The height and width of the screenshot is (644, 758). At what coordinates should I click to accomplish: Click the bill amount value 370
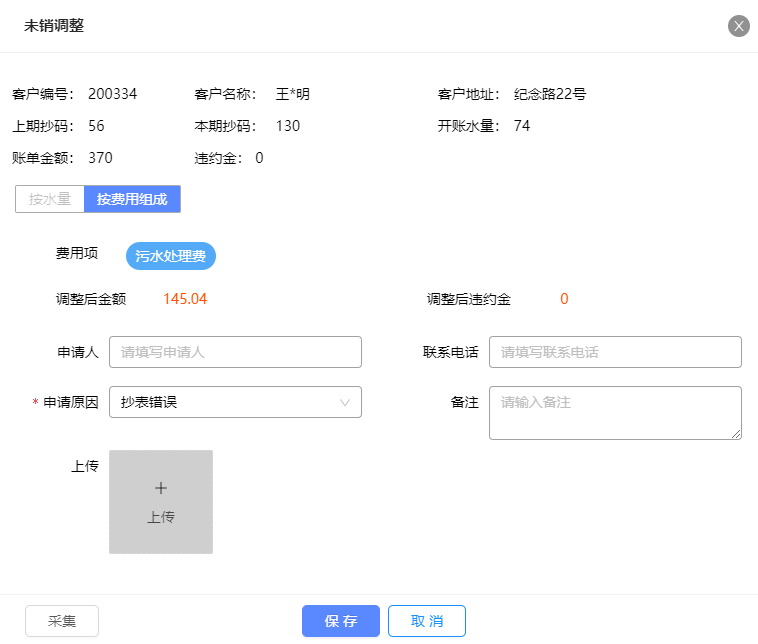(100, 158)
